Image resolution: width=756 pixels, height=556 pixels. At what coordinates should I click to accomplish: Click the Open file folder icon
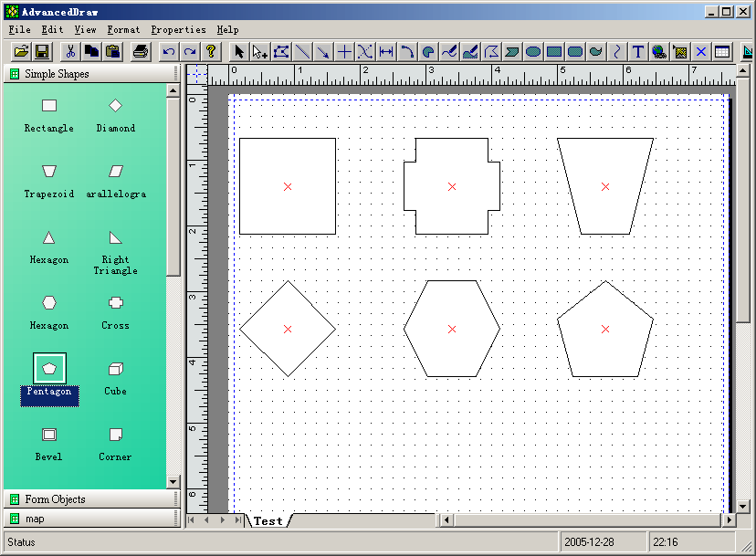20,52
